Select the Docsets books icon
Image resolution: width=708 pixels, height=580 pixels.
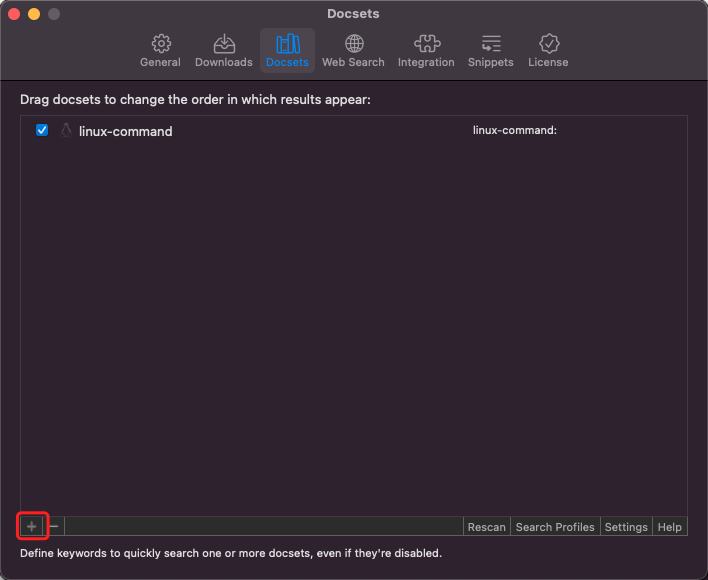pyautogui.click(x=287, y=44)
